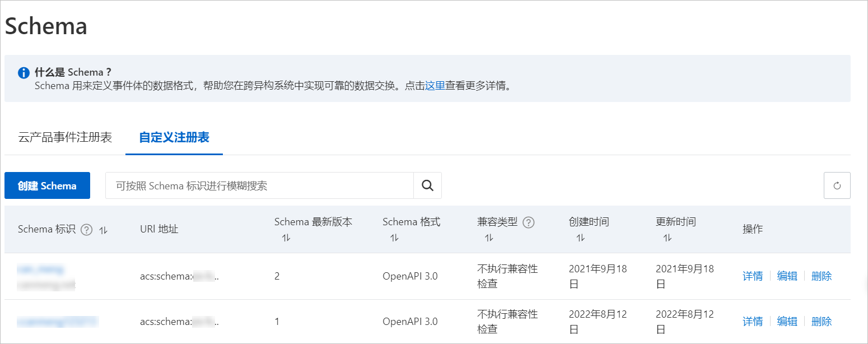
Task: Click version value 1 in second row
Action: tap(277, 322)
